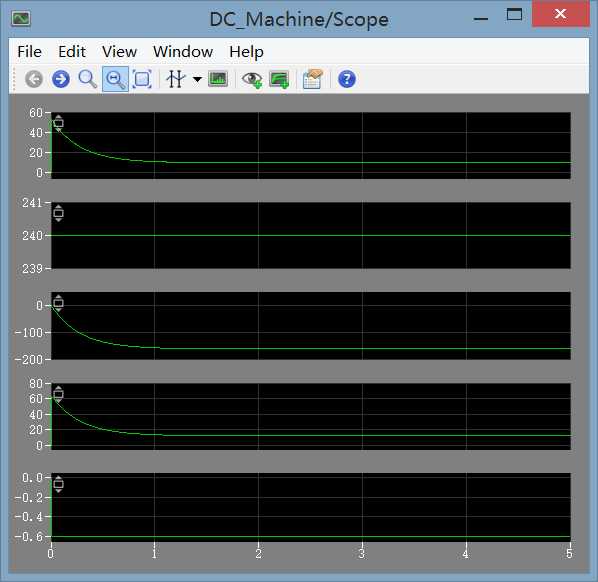The image size is (598, 582).
Task: Open the File menu
Action: (x=29, y=52)
